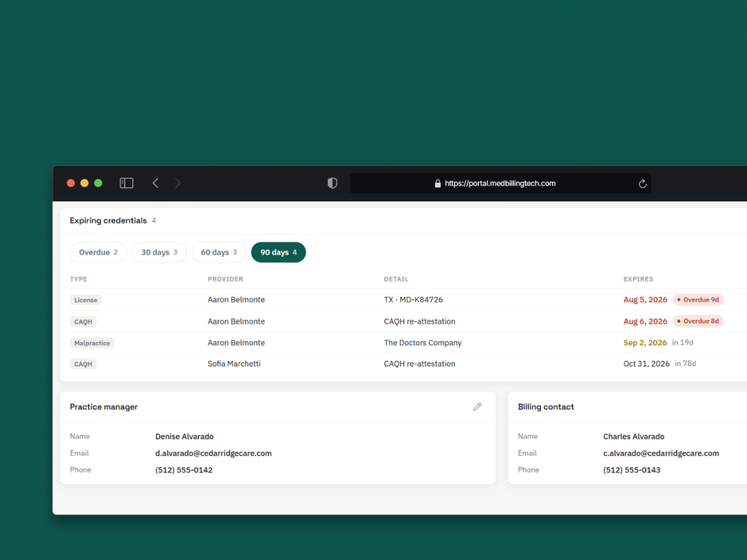The width and height of the screenshot is (747, 560).
Task: Click the yellow minimize window button
Action: [x=84, y=183]
